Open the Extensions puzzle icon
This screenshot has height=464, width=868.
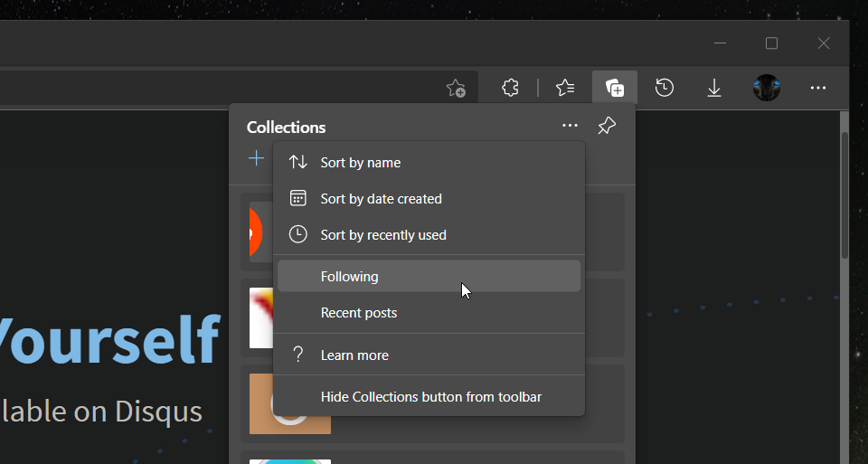(511, 88)
